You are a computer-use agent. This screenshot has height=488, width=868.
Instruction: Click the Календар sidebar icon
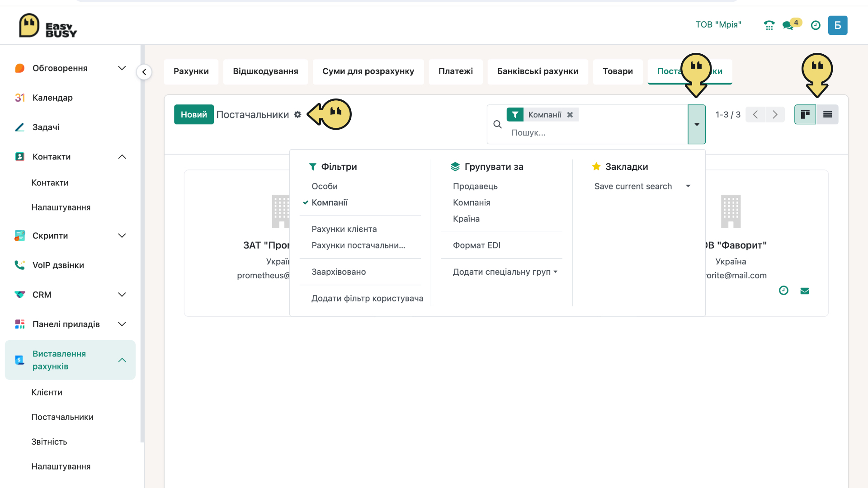coord(19,98)
